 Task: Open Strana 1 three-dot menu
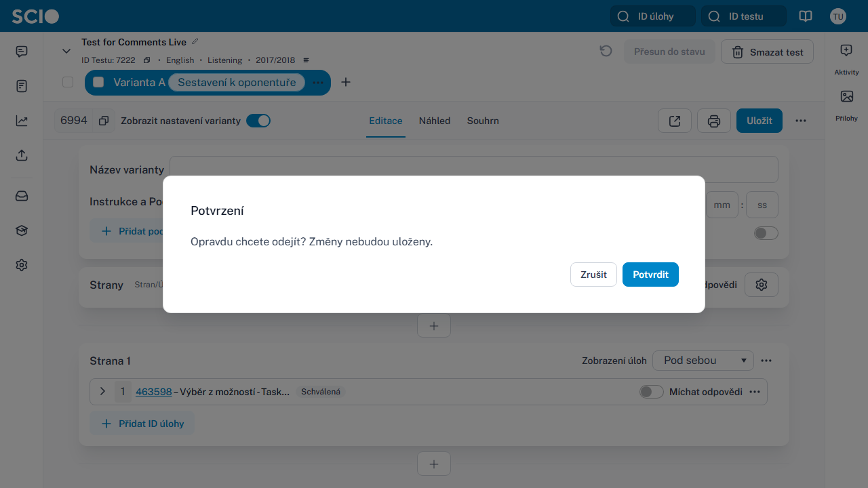[766, 361]
